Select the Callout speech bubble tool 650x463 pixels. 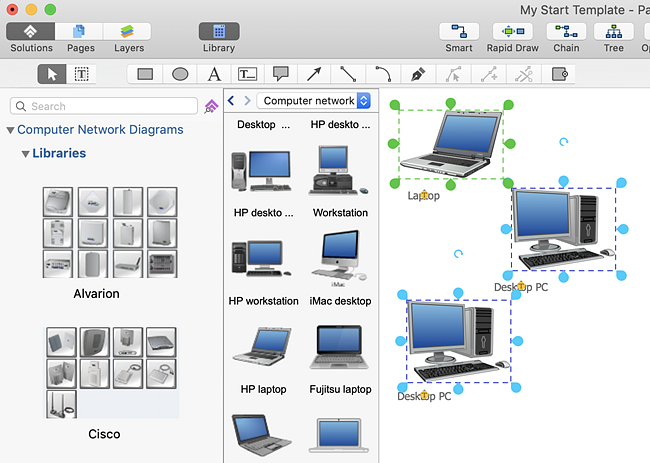pyautogui.click(x=281, y=74)
